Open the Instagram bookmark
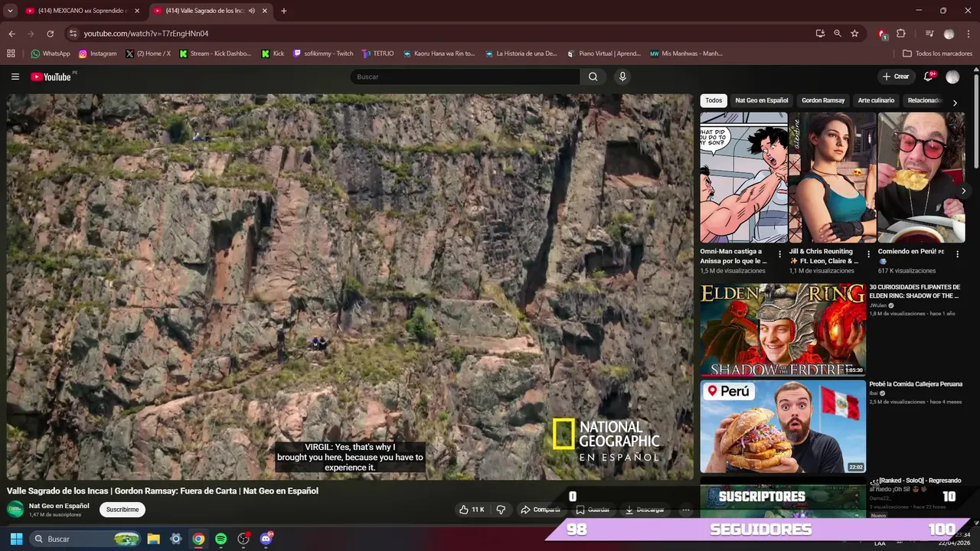This screenshot has width=980, height=551. coord(97,54)
